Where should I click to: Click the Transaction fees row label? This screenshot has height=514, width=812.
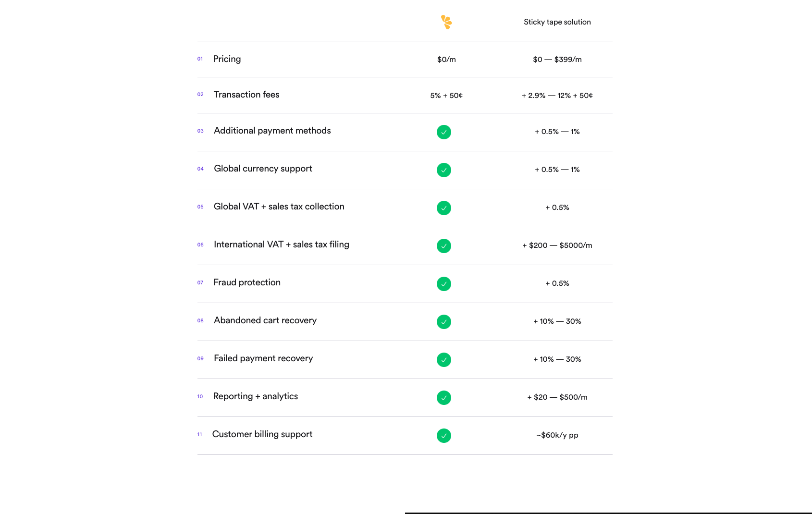pyautogui.click(x=246, y=95)
